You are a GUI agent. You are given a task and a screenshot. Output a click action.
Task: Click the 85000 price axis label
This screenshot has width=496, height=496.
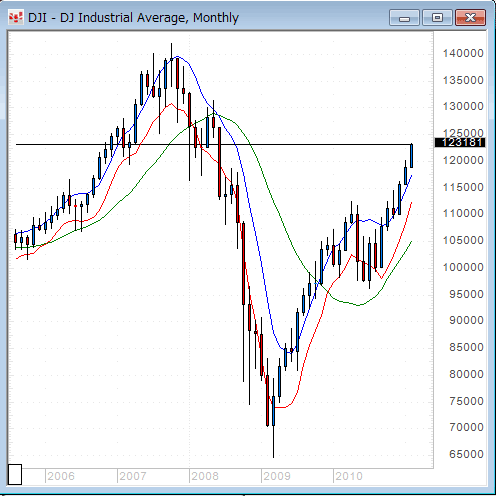[x=466, y=347]
